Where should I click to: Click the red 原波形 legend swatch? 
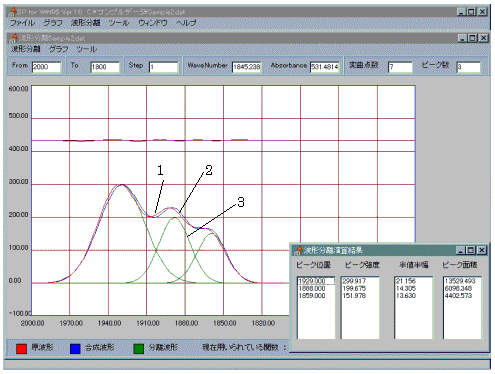pos(22,348)
